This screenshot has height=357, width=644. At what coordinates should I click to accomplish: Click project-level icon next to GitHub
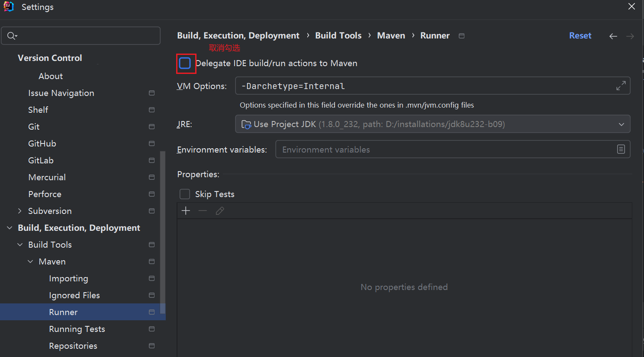click(x=152, y=143)
